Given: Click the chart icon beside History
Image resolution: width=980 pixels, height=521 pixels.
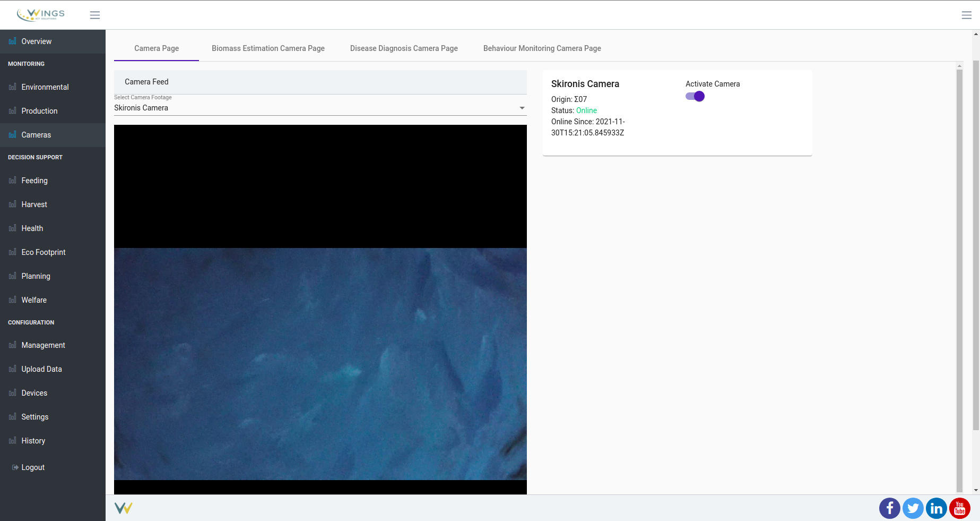Looking at the screenshot, I should coord(13,440).
